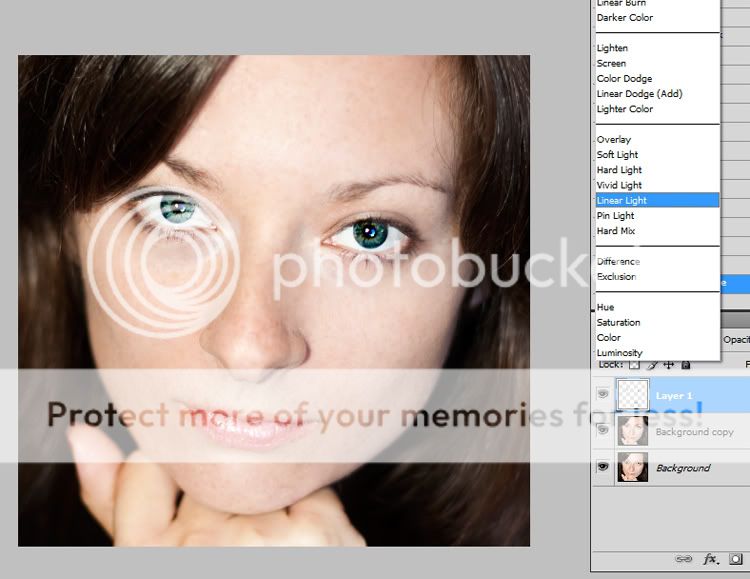Viewport: 750px width, 579px height.
Task: Lock transparent pixels in the Layers panel
Action: (x=634, y=365)
